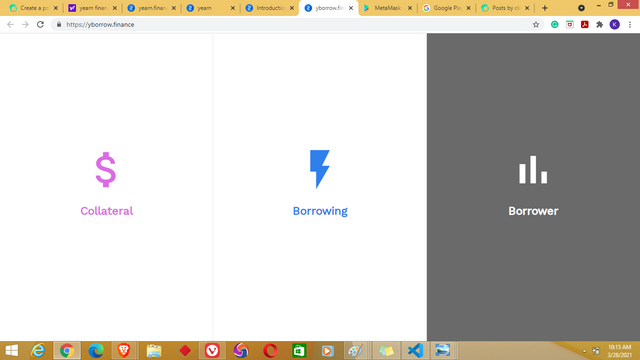Open the Adobe Acrobat extension
This screenshot has height=360, width=640.
point(584,24)
